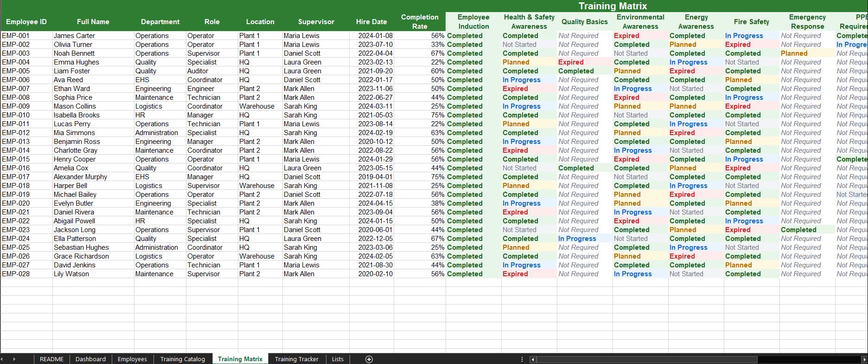Viewport: 868px width, 364px height.
Task: Select the 60% completion rate cell
Action: pyautogui.click(x=420, y=71)
